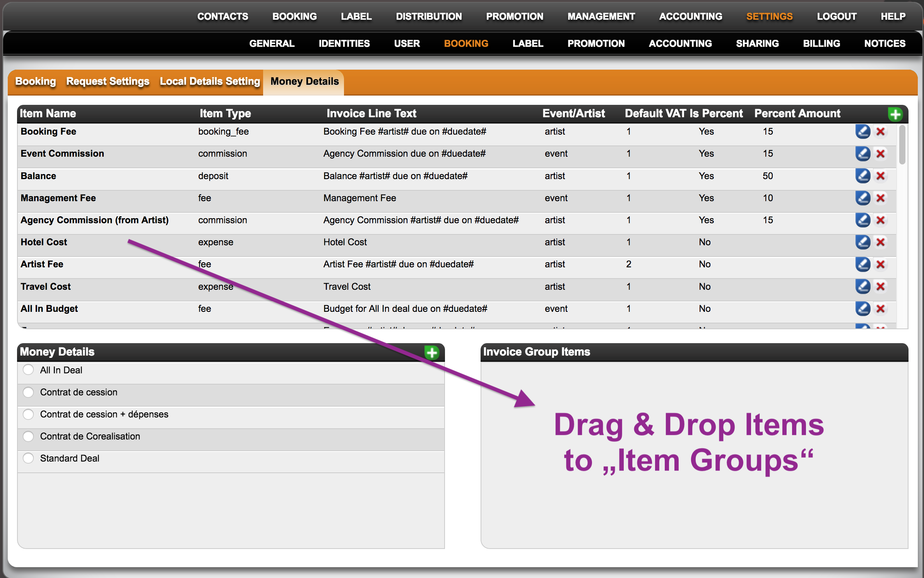Image resolution: width=924 pixels, height=578 pixels.
Task: Click LOGOUT in the top navigation
Action: pyautogui.click(x=837, y=16)
